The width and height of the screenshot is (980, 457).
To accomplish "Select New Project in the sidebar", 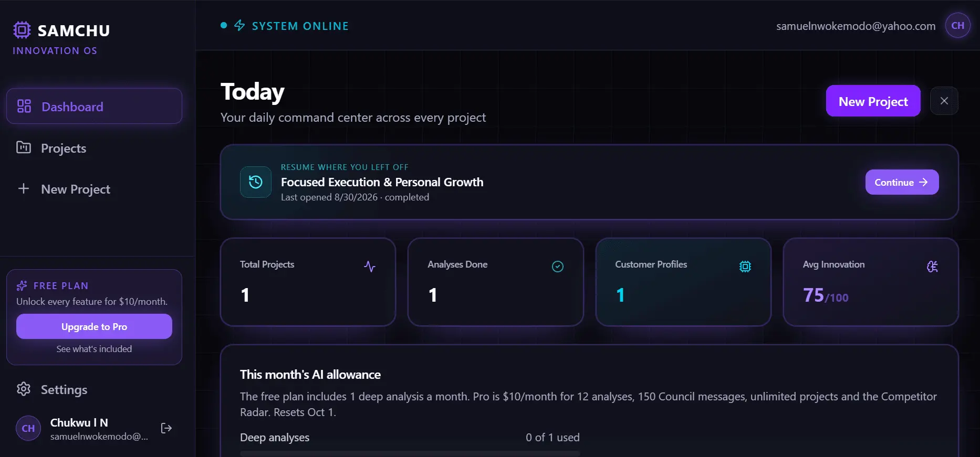I will click(x=95, y=189).
